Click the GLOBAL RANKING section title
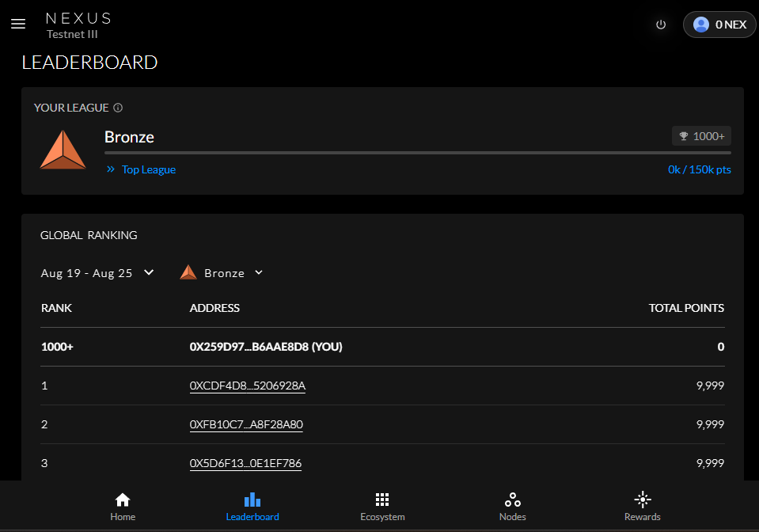Screen dimensions: 759x532 pos(89,235)
